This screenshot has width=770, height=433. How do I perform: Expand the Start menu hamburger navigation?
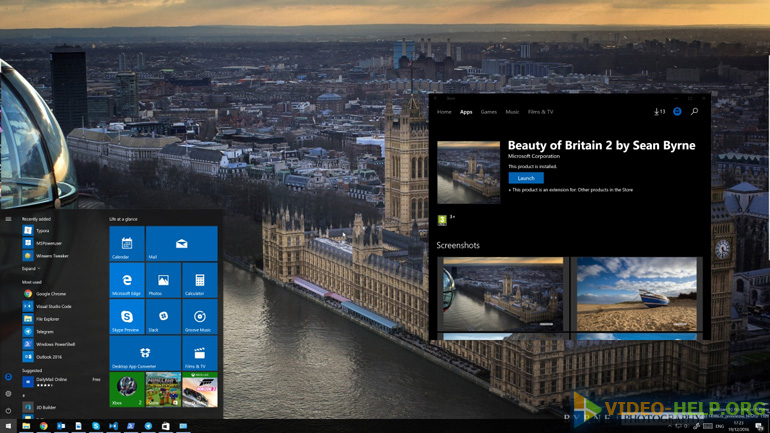8,219
